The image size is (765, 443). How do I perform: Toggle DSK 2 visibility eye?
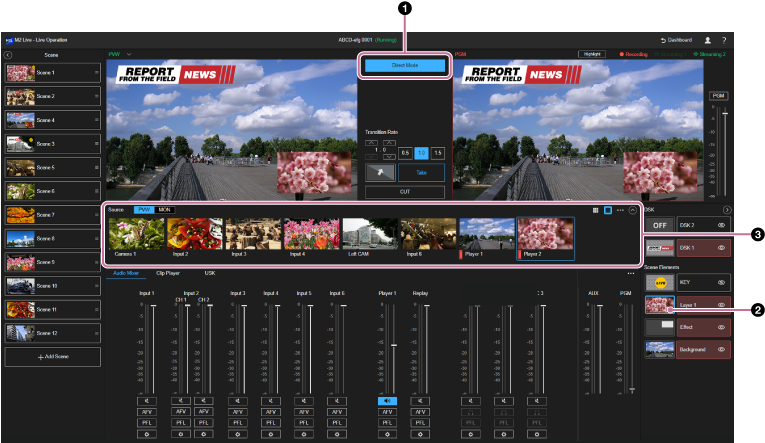(x=722, y=225)
